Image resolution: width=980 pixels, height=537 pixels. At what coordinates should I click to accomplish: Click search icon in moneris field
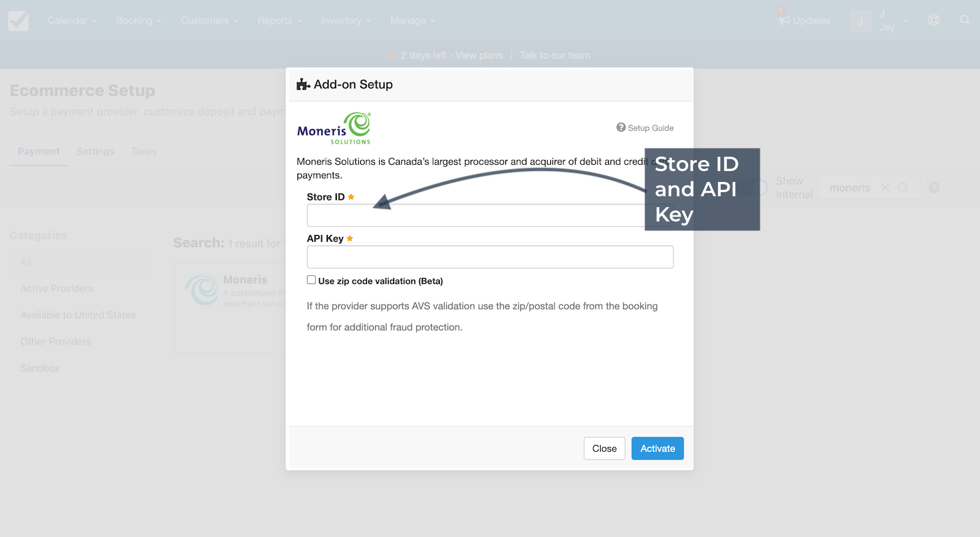coord(903,187)
